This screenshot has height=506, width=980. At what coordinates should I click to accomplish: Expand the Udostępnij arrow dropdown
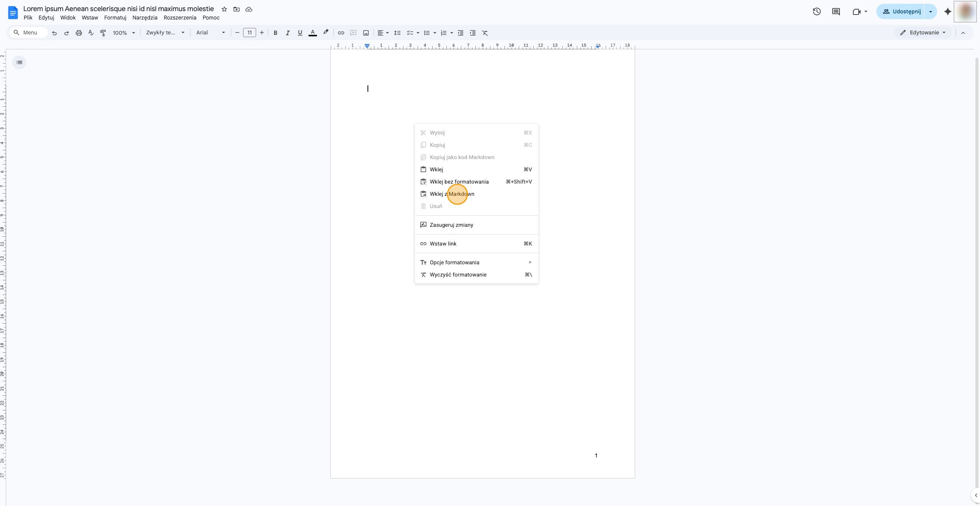[931, 11]
